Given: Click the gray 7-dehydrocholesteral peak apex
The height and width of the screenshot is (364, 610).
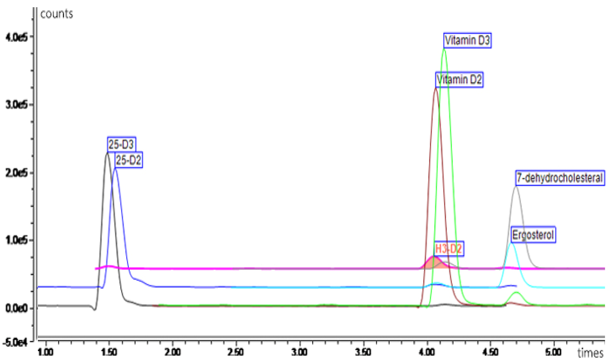Looking at the screenshot, I should [x=516, y=187].
